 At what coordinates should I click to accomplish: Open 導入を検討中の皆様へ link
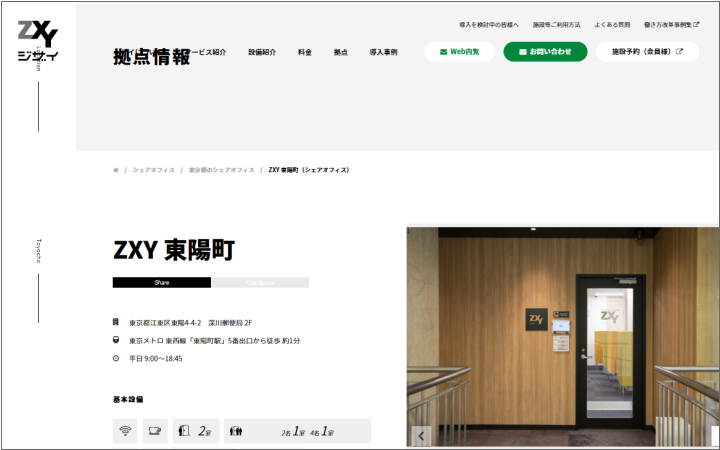(489, 25)
